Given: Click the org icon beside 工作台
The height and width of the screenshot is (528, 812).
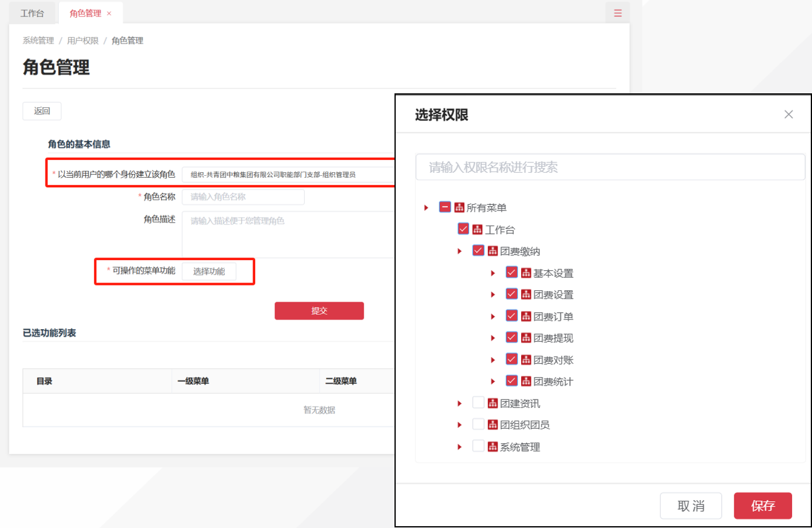Looking at the screenshot, I should [x=478, y=229].
